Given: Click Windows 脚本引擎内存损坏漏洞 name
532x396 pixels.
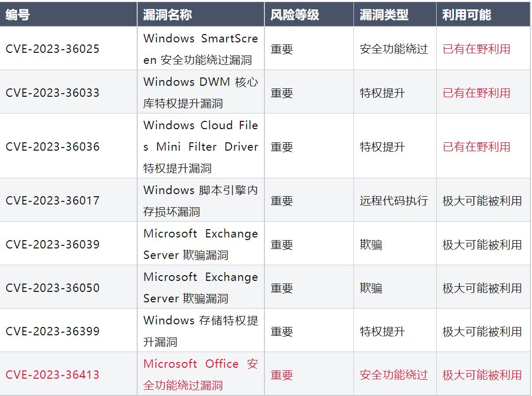Looking at the screenshot, I should (201, 200).
